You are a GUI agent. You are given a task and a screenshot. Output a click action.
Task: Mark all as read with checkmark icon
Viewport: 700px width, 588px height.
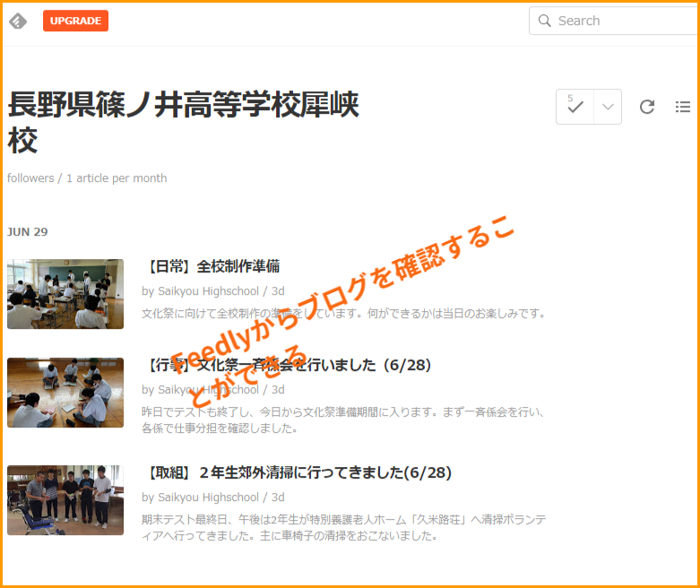(x=575, y=107)
